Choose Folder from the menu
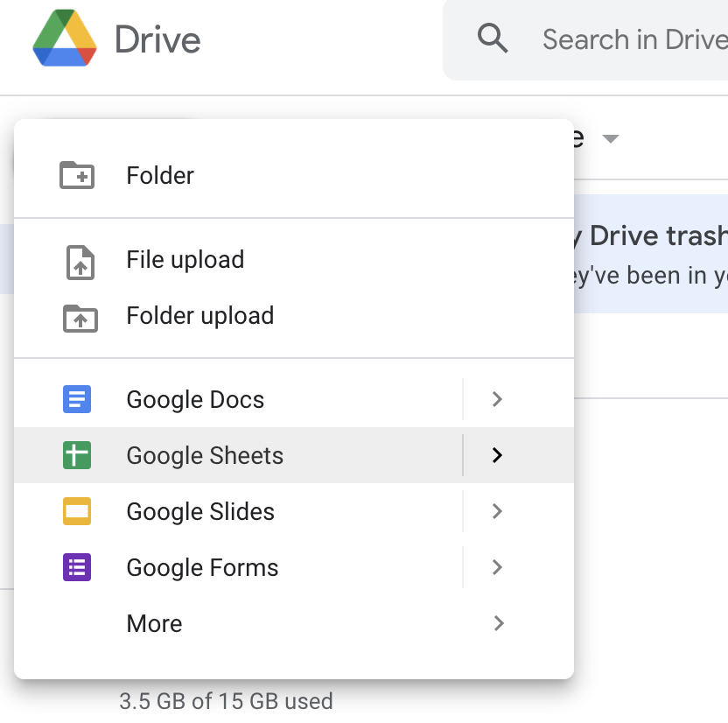This screenshot has height=723, width=728. click(294, 176)
